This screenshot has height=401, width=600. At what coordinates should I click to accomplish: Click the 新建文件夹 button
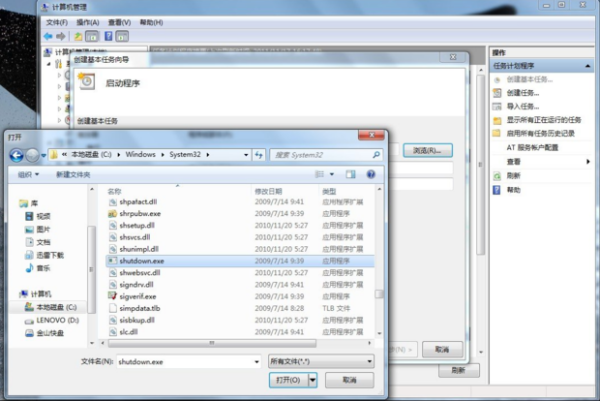coord(73,175)
